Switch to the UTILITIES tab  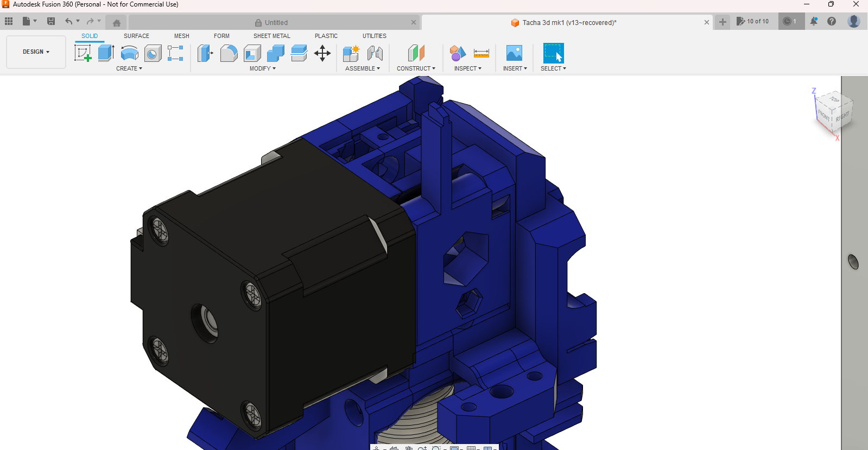[375, 36]
